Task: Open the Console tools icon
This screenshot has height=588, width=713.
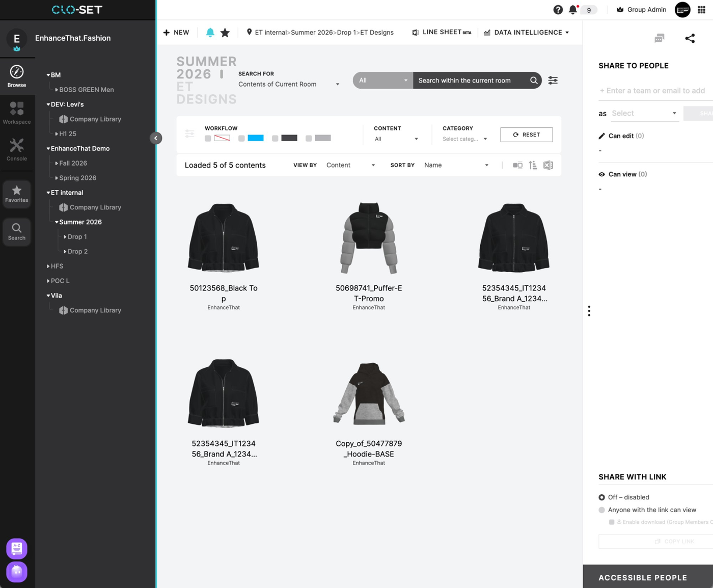Action: pos(17,149)
